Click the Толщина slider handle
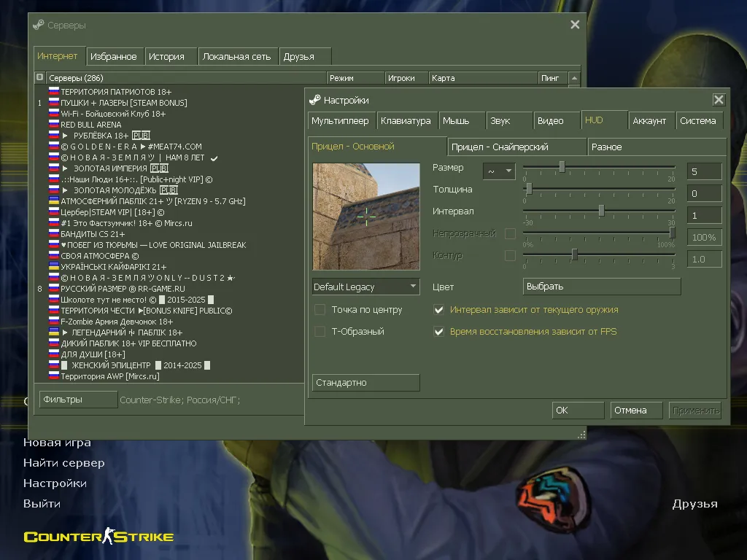747x560 pixels. [x=529, y=189]
